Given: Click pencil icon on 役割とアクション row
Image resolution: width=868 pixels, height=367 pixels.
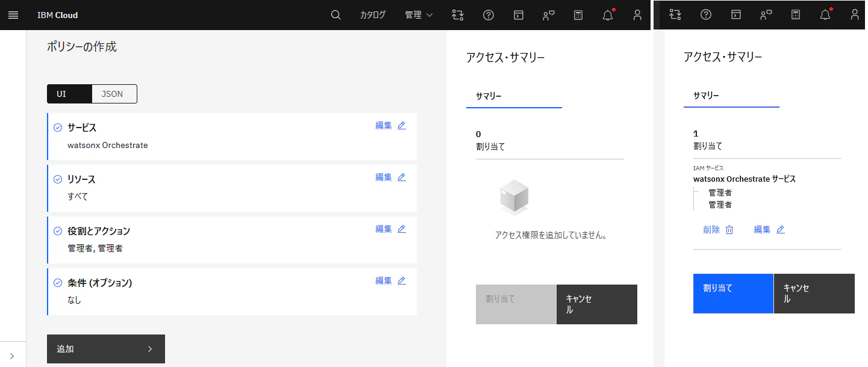Looking at the screenshot, I should [x=402, y=229].
